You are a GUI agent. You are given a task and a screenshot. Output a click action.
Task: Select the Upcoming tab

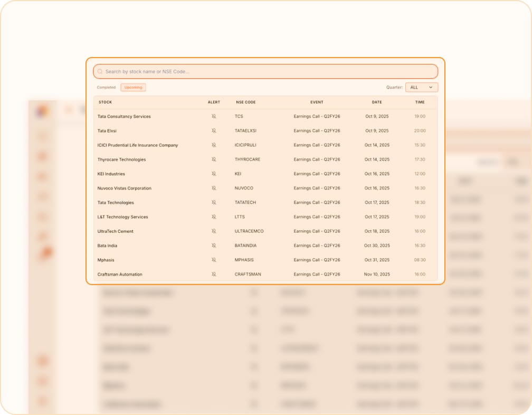(x=133, y=88)
